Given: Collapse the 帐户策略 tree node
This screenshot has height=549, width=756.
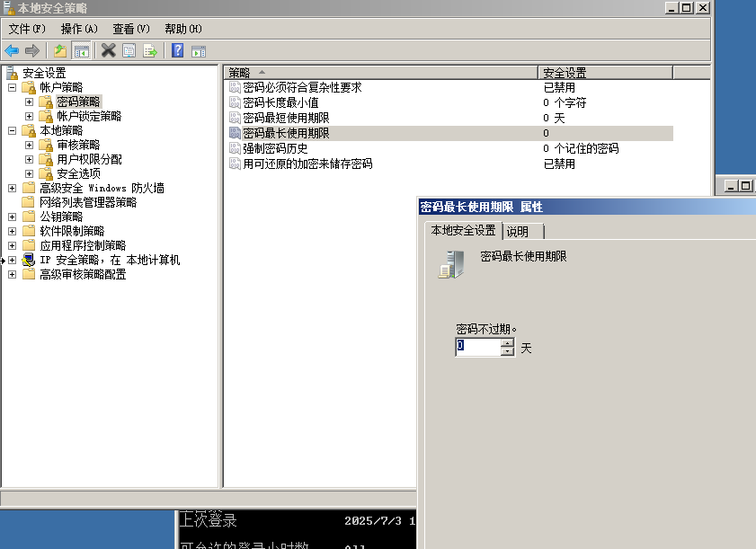Looking at the screenshot, I should pos(13,87).
